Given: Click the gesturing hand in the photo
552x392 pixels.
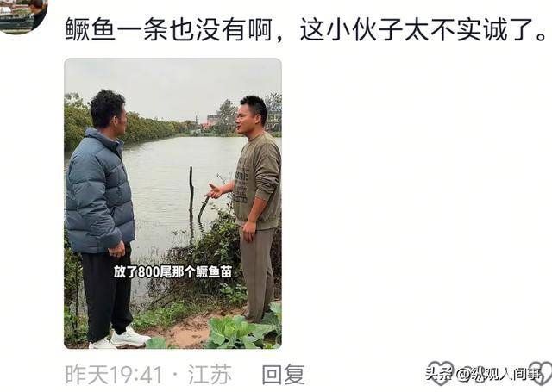Looking at the screenshot, I should [x=213, y=191].
